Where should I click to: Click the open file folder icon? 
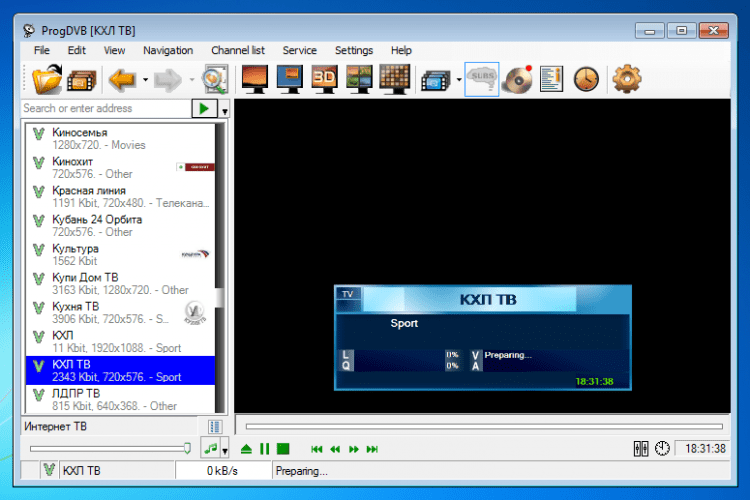[46, 79]
